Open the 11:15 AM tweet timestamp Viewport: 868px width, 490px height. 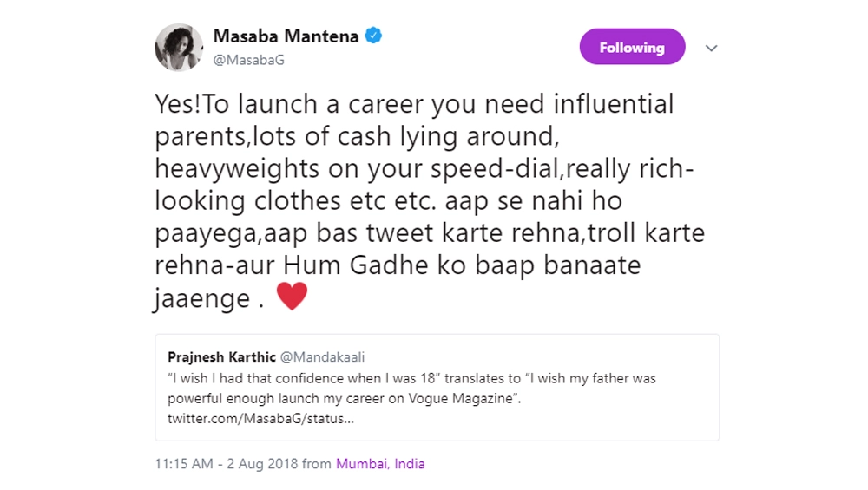click(x=184, y=464)
